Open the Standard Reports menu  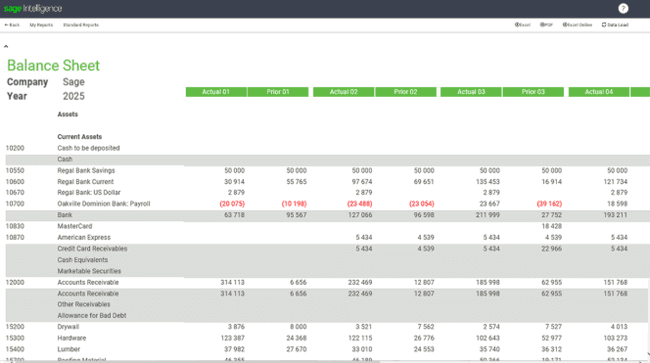click(x=81, y=25)
